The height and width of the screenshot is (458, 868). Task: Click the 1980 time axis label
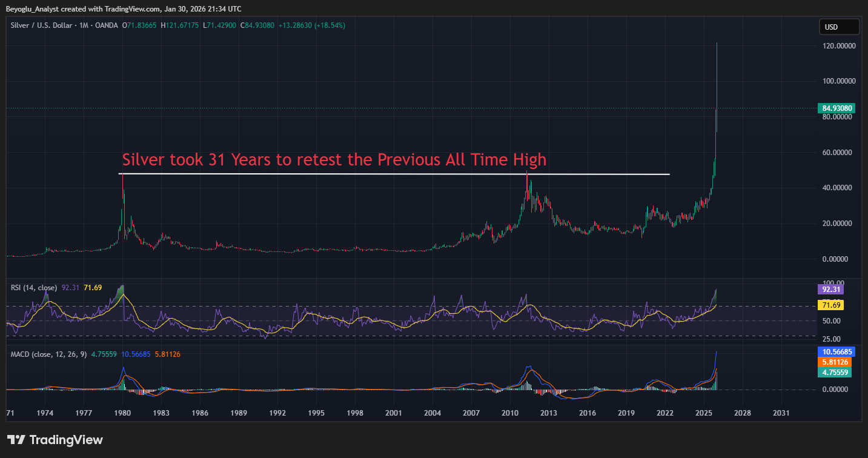pyautogui.click(x=123, y=413)
